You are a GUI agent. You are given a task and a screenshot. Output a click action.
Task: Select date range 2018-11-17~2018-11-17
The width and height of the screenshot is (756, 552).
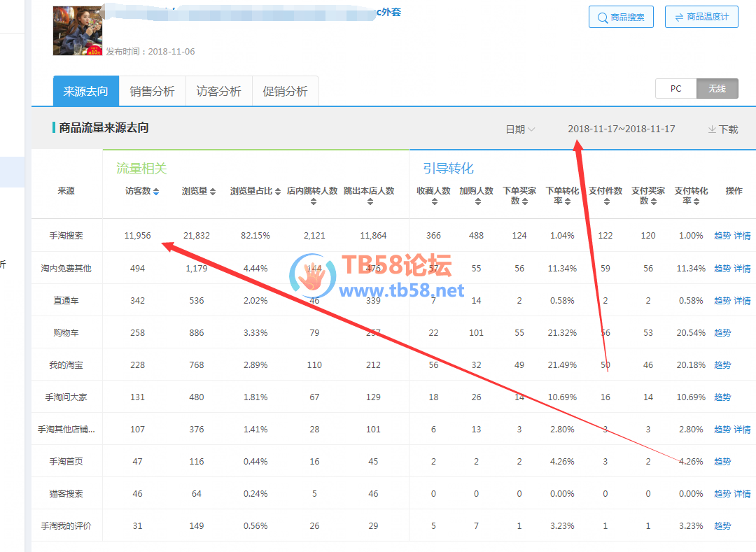(x=621, y=129)
